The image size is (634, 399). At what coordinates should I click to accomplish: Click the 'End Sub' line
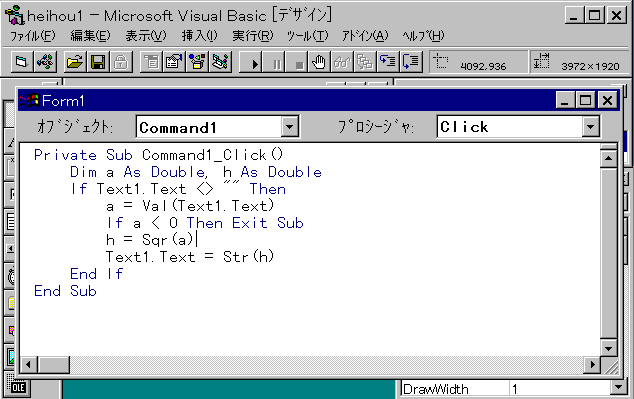tap(65, 291)
